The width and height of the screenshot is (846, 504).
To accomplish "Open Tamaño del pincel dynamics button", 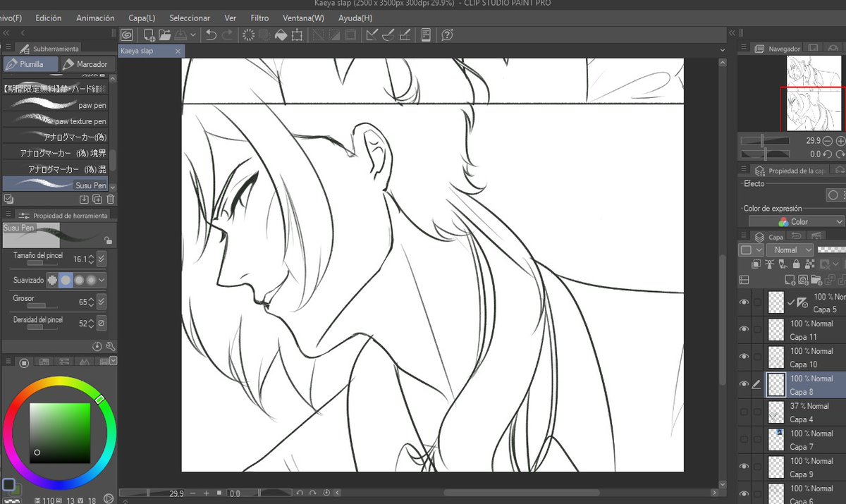I will [102, 259].
